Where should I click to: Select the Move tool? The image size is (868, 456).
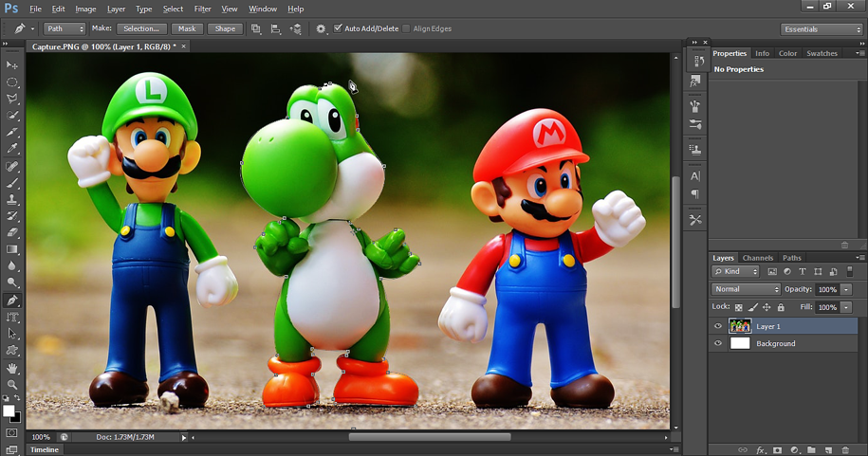coord(11,65)
